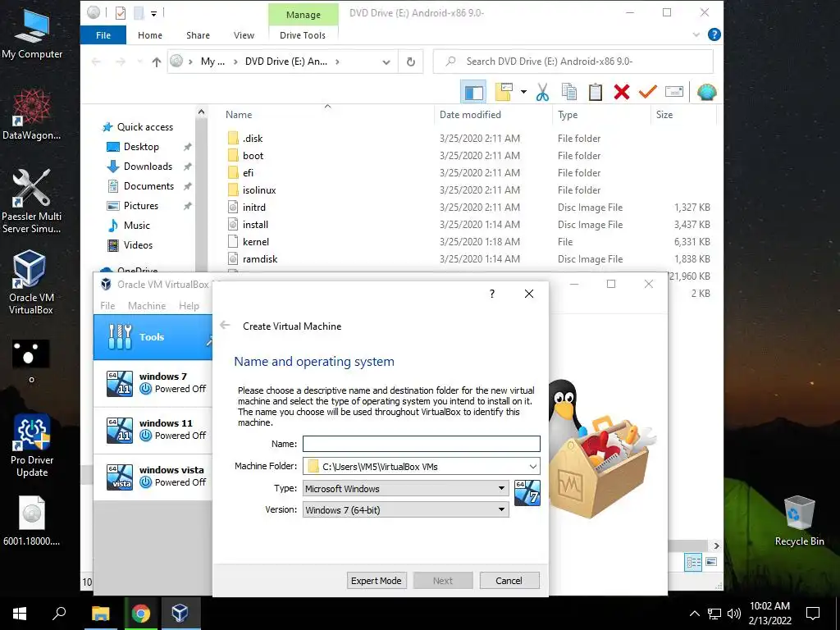Select Downloads in Quick access

pyautogui.click(x=148, y=166)
